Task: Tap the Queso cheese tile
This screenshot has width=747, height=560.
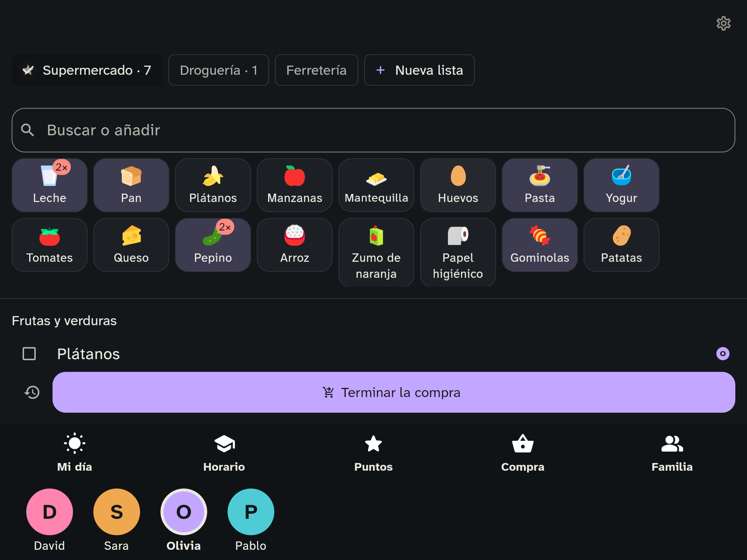Action: pos(131,245)
